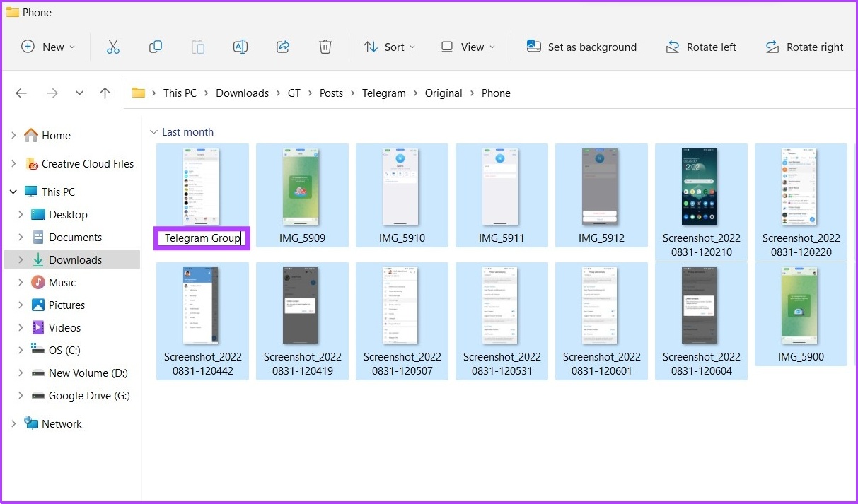The image size is (858, 504).
Task: Click the Network icon in sidebar
Action: point(31,423)
